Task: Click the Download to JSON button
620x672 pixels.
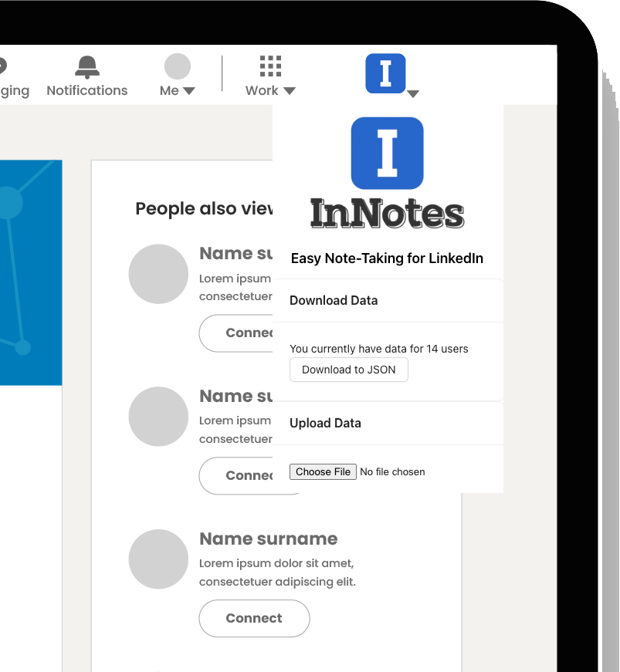Action: [x=348, y=370]
